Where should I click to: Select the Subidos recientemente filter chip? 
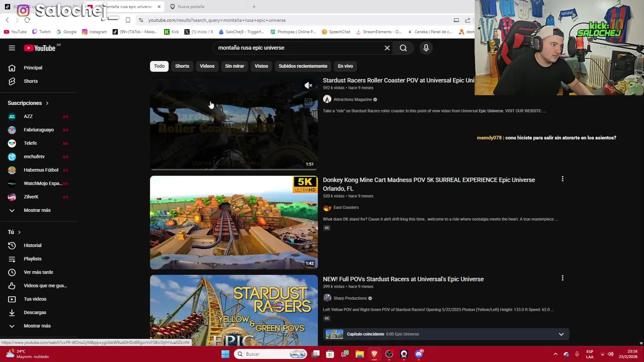303,66
